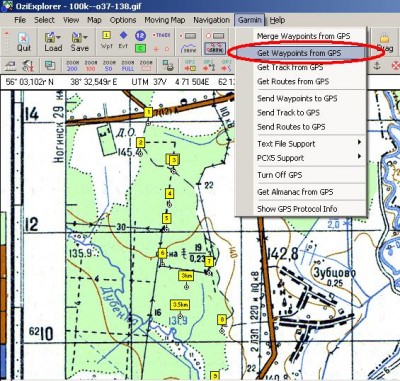Set zoom to 50 percent icon

pyautogui.click(x=109, y=66)
